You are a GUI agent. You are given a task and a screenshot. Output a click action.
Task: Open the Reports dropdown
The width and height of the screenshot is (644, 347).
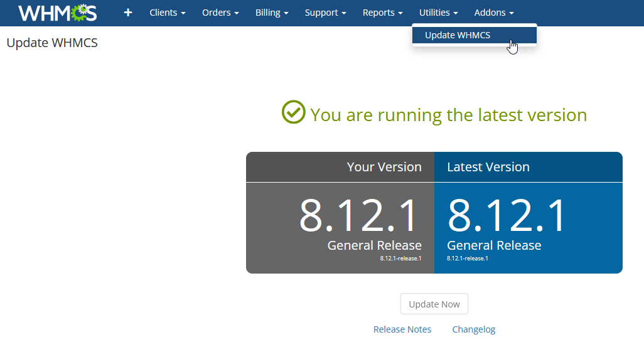tap(383, 13)
